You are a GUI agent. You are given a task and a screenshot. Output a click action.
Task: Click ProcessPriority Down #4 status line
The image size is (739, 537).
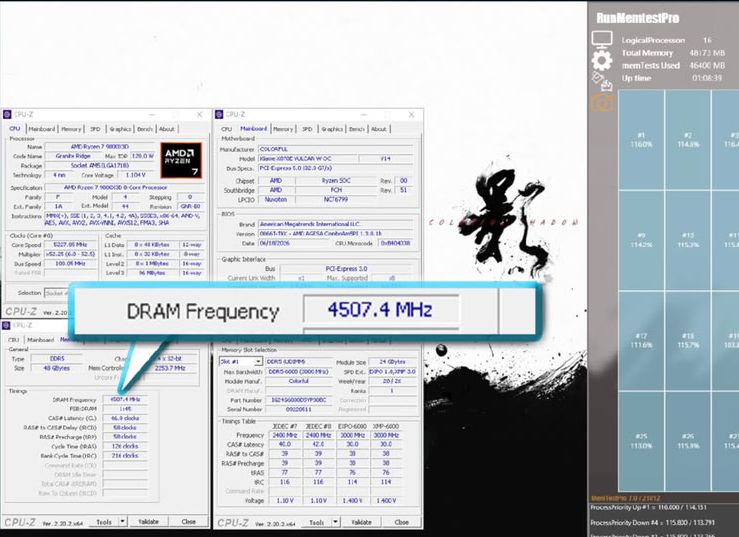655,522
